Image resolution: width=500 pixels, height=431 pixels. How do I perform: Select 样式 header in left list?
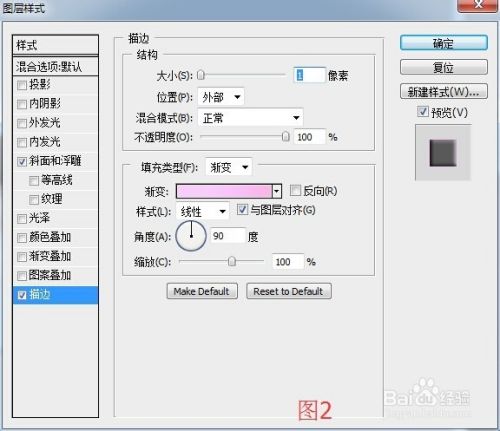click(55, 45)
